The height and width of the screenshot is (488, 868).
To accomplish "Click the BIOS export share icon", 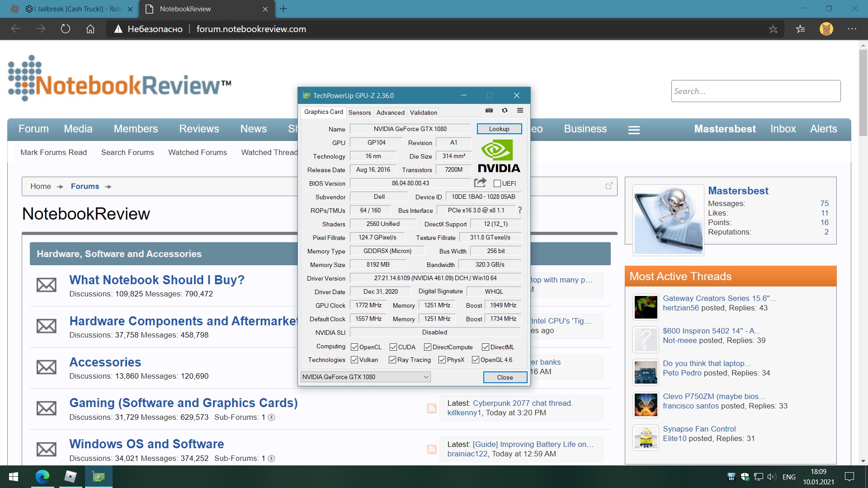I will 480,183.
